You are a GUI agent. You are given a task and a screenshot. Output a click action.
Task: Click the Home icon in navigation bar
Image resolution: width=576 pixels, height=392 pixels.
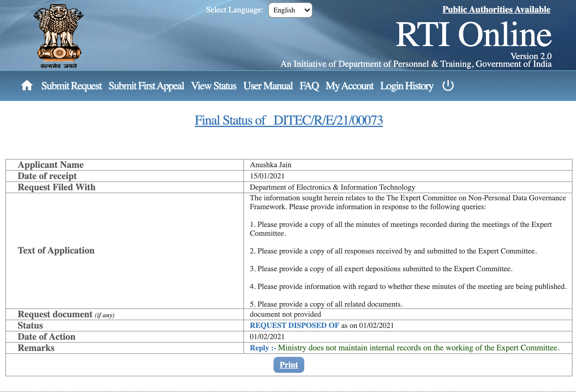click(x=27, y=86)
